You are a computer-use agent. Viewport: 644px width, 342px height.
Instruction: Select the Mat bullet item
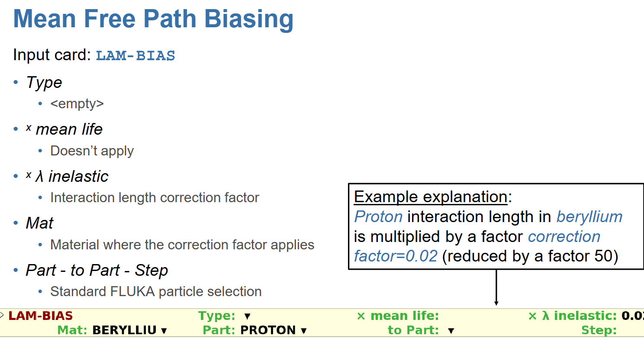pyautogui.click(x=39, y=223)
